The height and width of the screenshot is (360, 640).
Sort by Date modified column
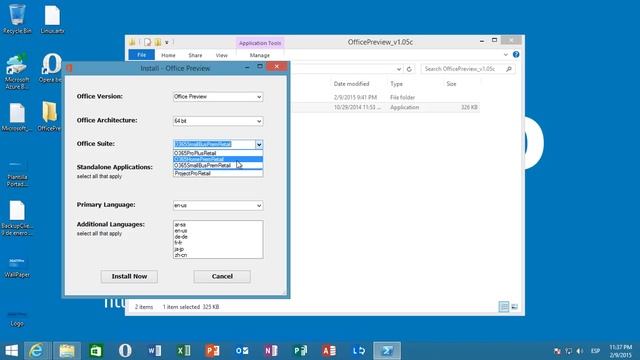(351, 84)
